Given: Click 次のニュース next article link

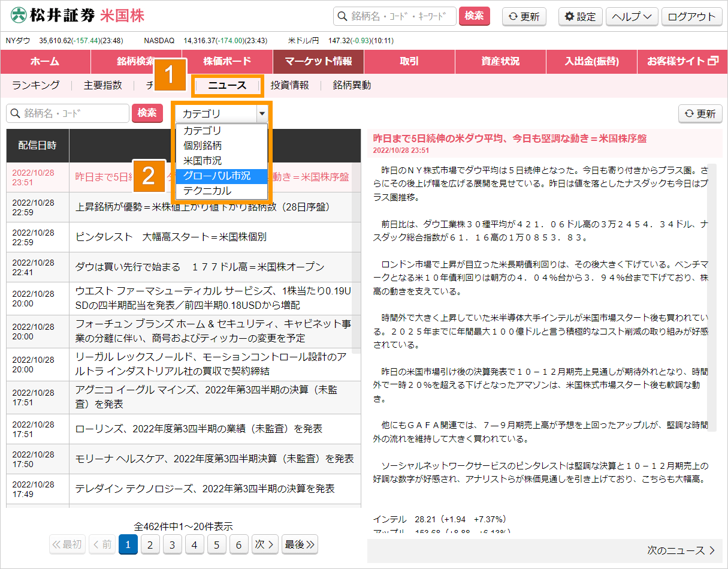Looking at the screenshot, I should [x=681, y=550].
